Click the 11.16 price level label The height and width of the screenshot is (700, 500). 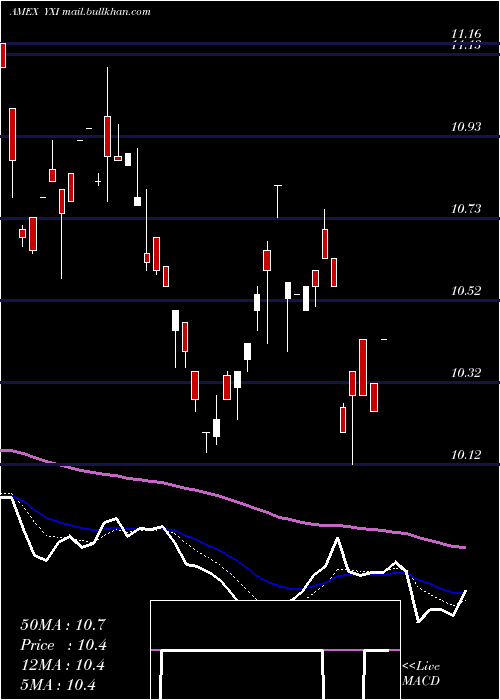click(466, 34)
